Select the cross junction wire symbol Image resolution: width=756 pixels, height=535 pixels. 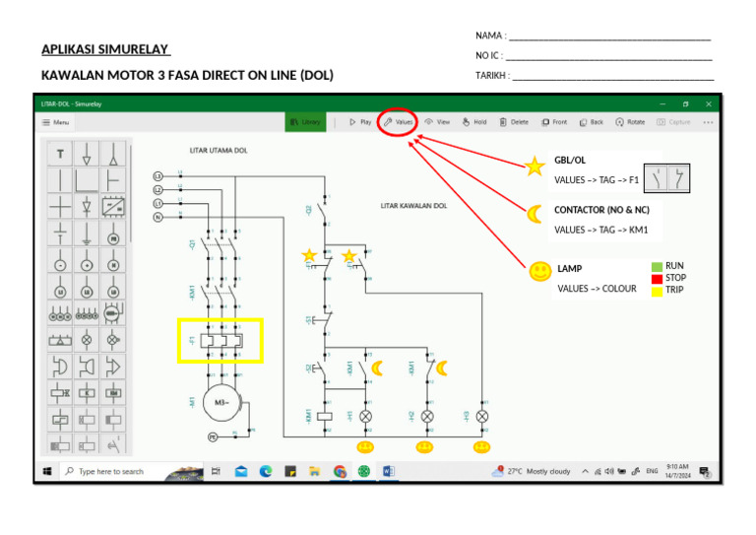coord(60,207)
